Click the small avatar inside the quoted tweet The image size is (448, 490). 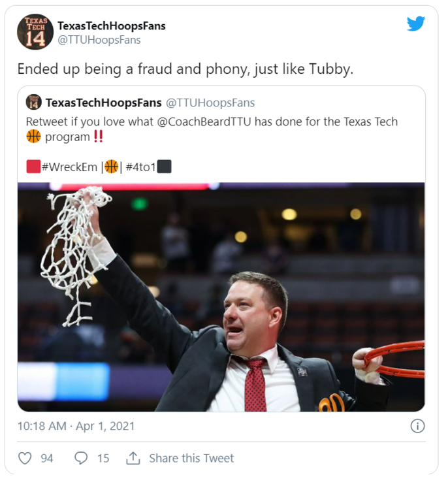[x=34, y=103]
